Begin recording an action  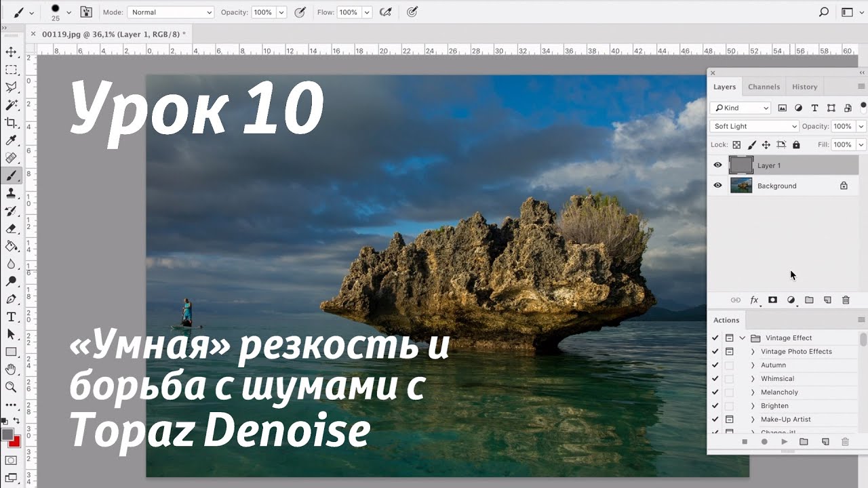[764, 442]
